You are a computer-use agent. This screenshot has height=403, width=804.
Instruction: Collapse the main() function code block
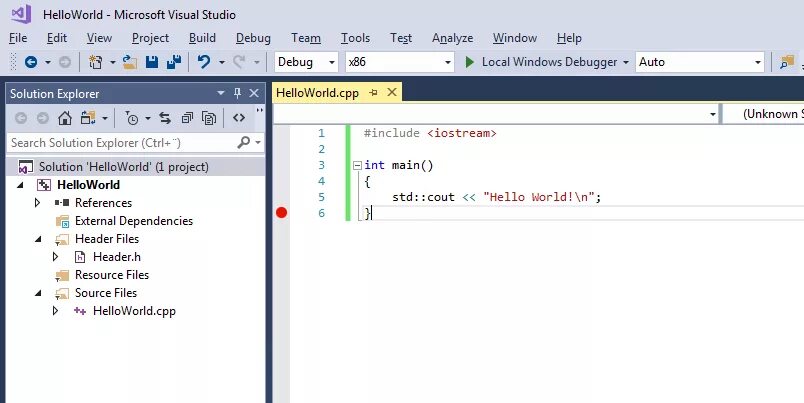pyautogui.click(x=357, y=166)
